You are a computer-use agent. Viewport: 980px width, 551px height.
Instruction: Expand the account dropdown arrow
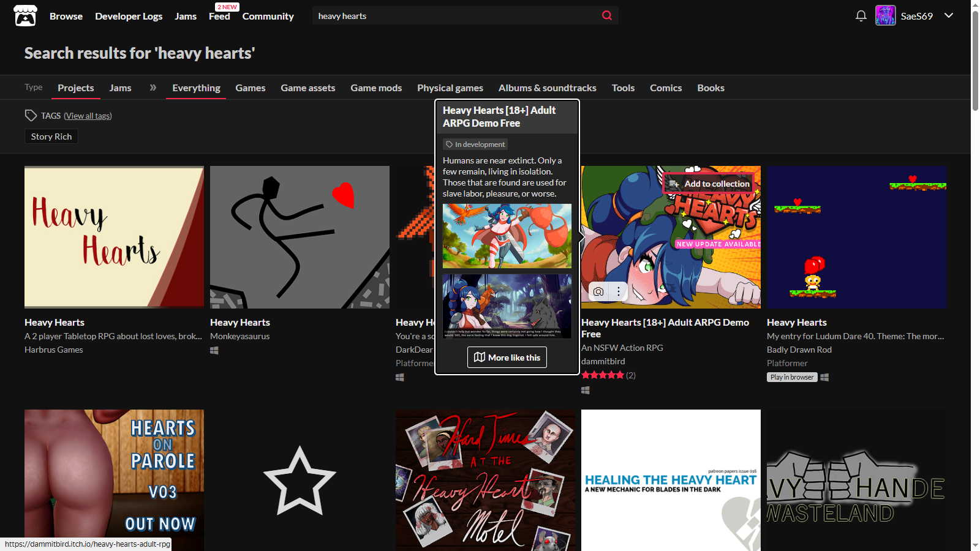point(949,15)
